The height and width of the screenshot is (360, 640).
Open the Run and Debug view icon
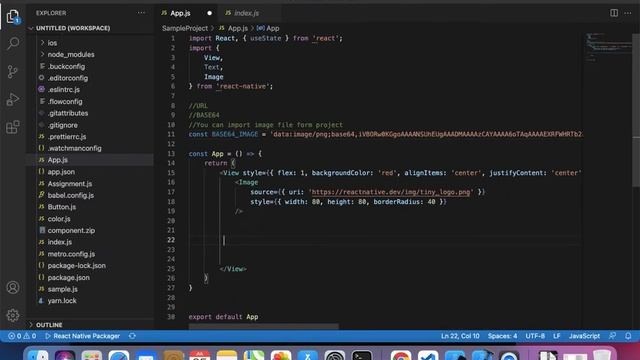pos(13,100)
